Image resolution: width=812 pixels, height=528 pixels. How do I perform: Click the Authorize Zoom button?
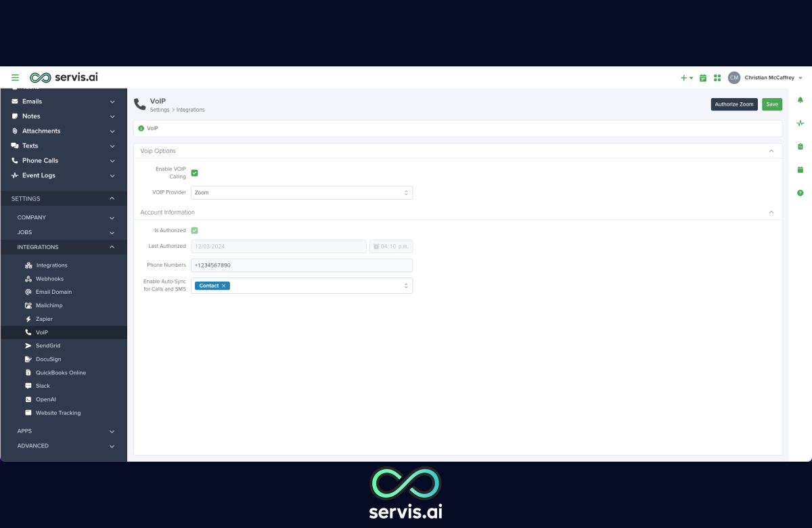point(734,104)
